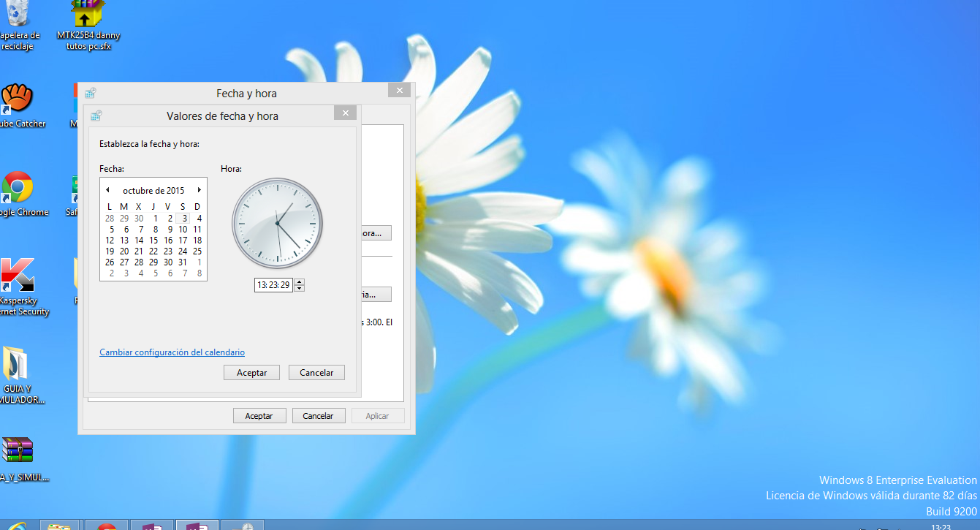Open MTK25B4 danny tutos pc.sfx archive
The width and height of the screenshot is (980, 530).
88,15
